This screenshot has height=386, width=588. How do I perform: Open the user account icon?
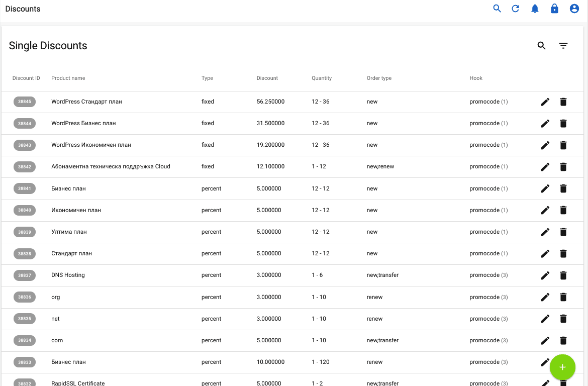tap(574, 9)
